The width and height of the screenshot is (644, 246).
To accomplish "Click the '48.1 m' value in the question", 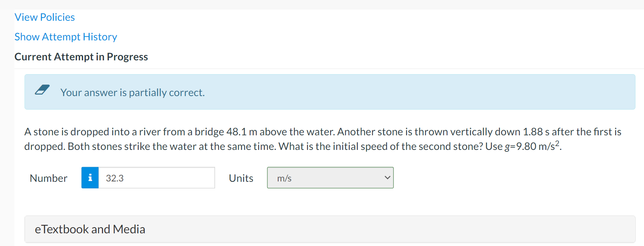I will coord(242,132).
